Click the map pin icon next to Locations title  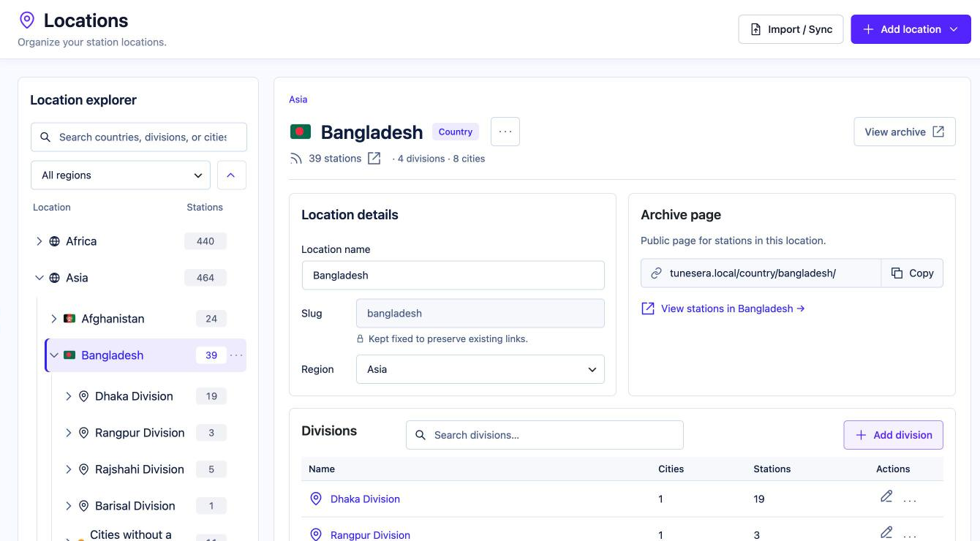(27, 20)
